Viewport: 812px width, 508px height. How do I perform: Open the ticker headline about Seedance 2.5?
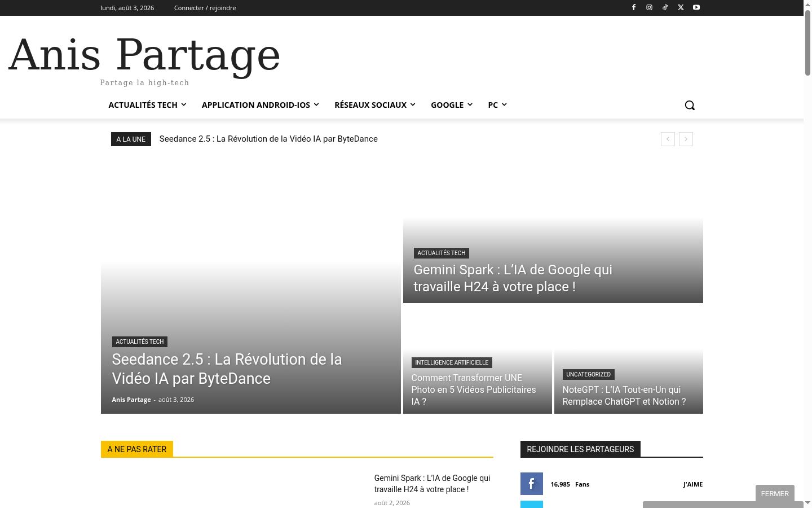tap(268, 139)
